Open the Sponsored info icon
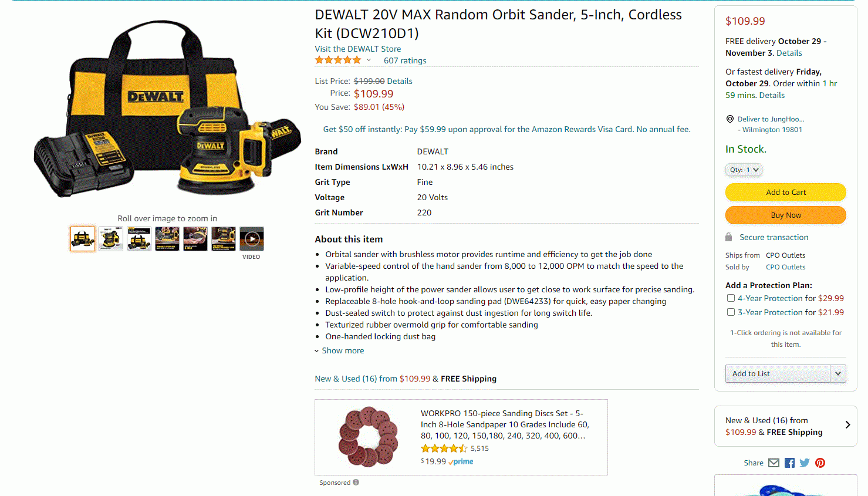The width and height of the screenshot is (868, 496). [x=356, y=482]
